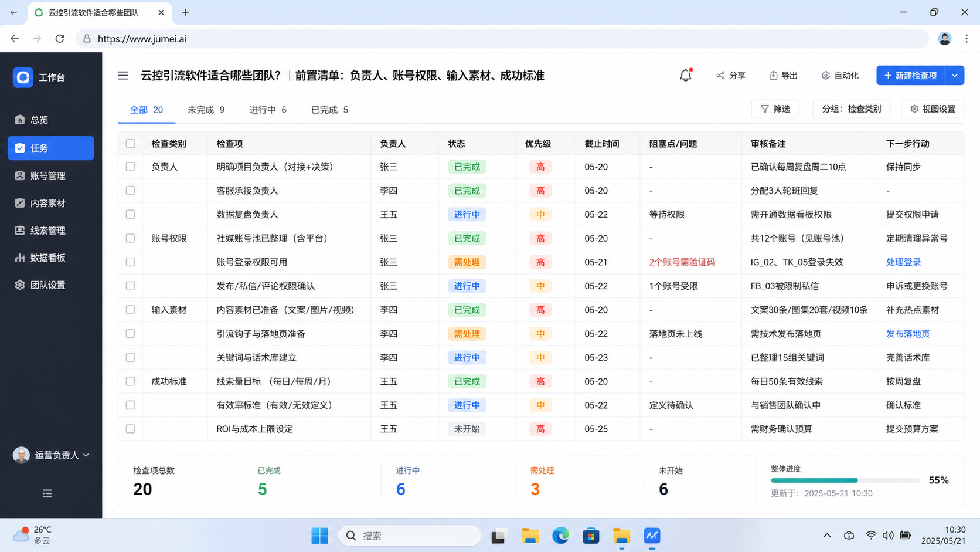Click the 需财务确认预算 audit note
The width and height of the screenshot is (980, 552).
coord(781,429)
